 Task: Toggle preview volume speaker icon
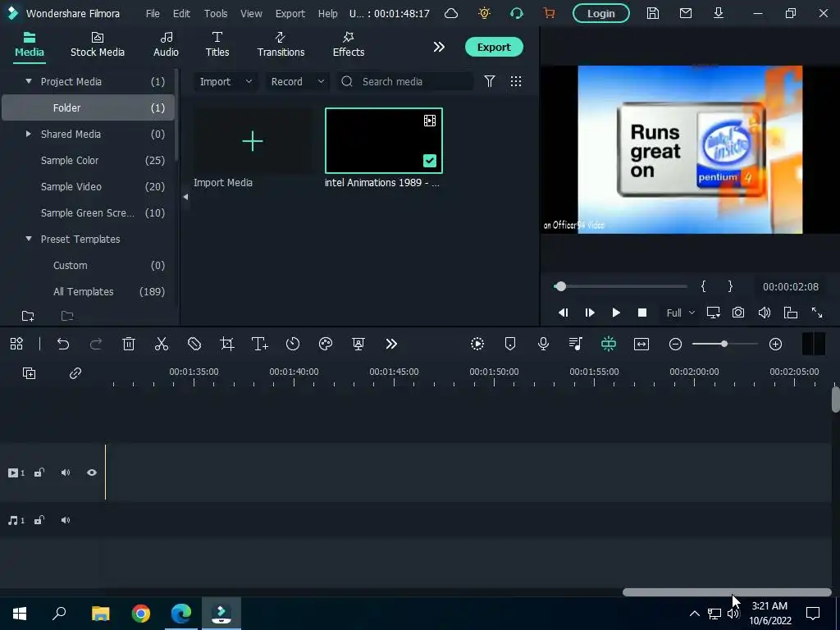click(x=765, y=313)
